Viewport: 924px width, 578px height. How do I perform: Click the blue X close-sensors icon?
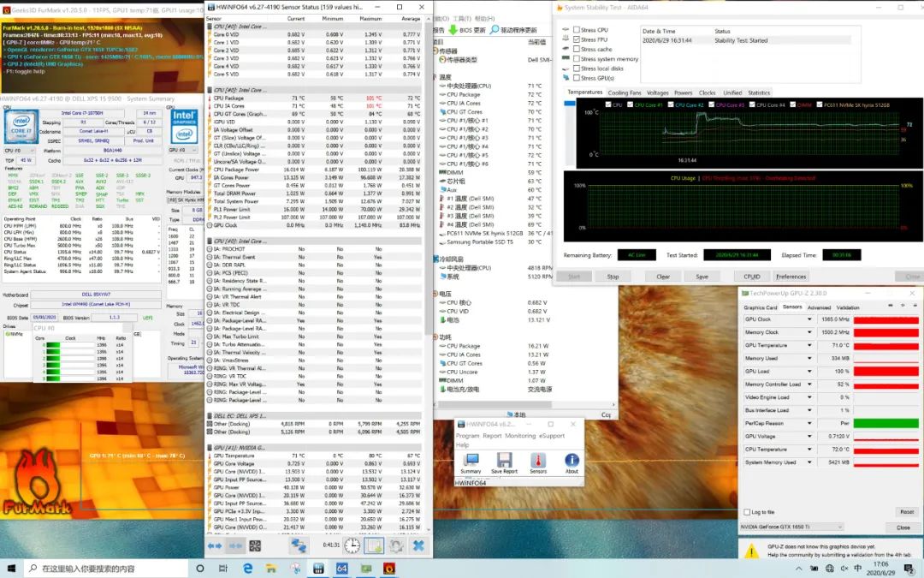tap(418, 545)
